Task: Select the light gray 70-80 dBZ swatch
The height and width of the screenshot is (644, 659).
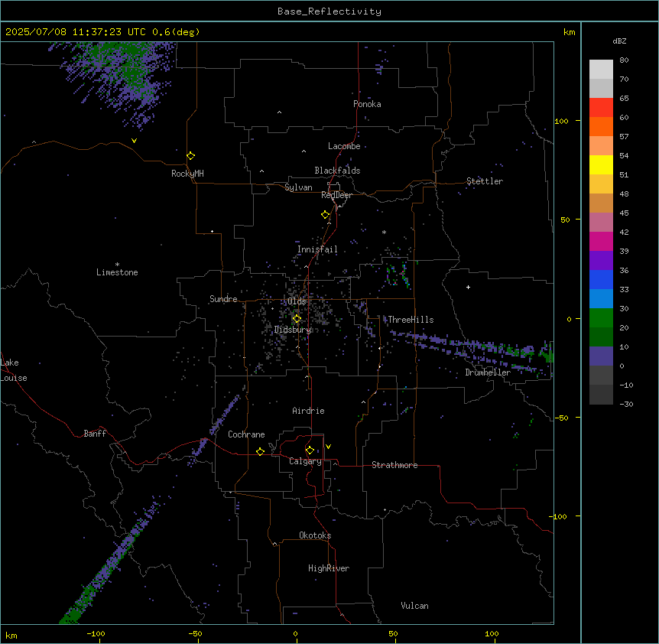Action: (601, 70)
